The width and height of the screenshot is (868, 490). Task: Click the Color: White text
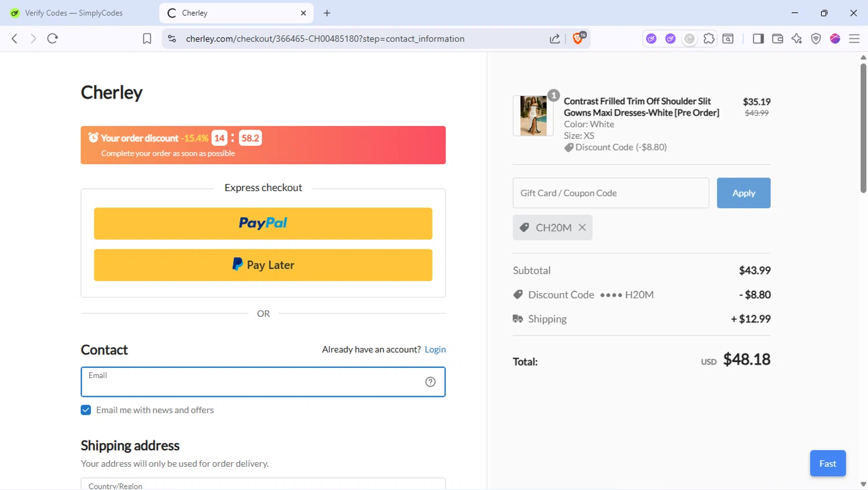click(589, 124)
